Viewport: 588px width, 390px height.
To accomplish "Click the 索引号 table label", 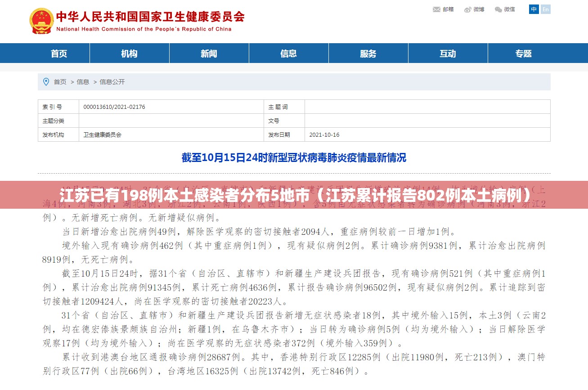I will click(52, 107).
